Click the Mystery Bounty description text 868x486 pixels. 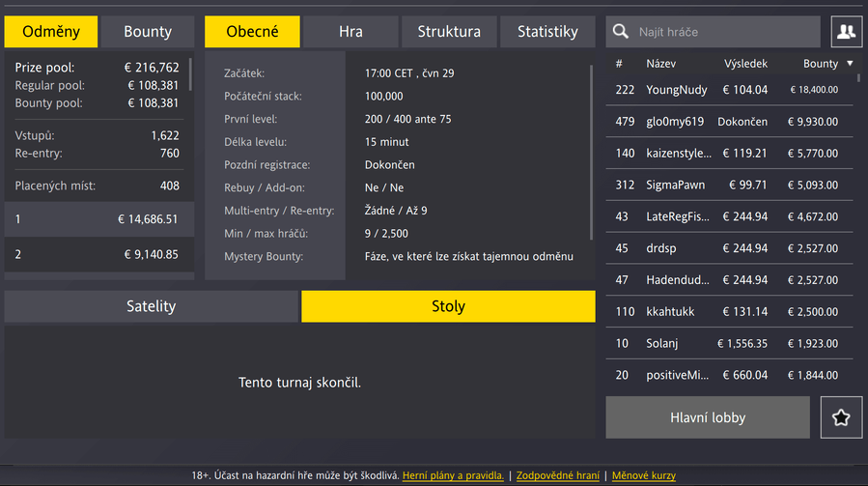[469, 257]
